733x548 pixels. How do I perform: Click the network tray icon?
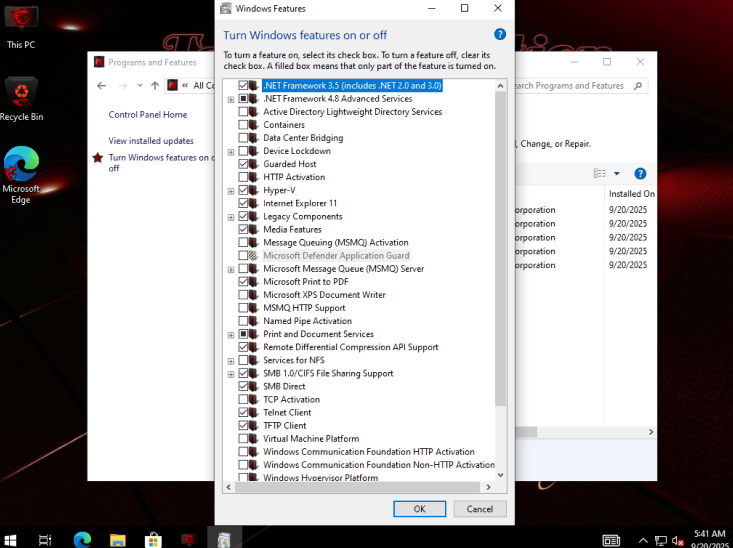[x=661, y=541]
